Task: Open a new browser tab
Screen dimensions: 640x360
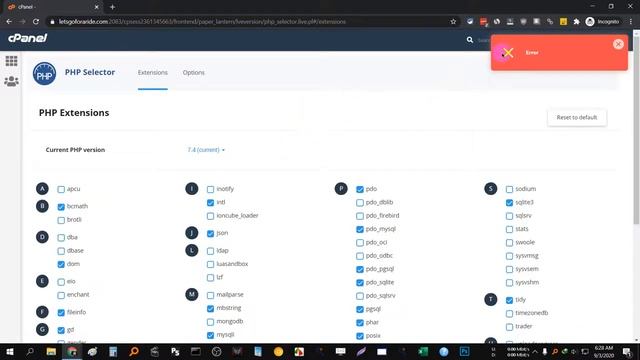Action: click(x=112, y=7)
